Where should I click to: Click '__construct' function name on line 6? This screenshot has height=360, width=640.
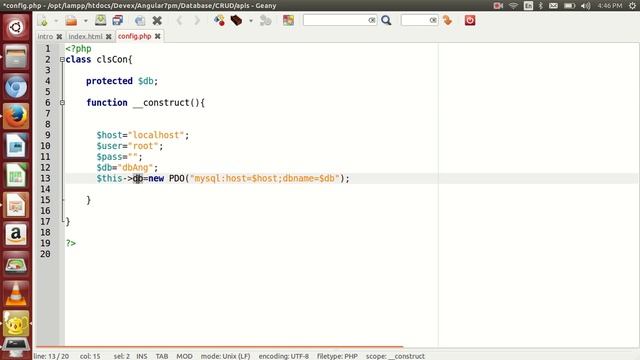[x=161, y=103]
